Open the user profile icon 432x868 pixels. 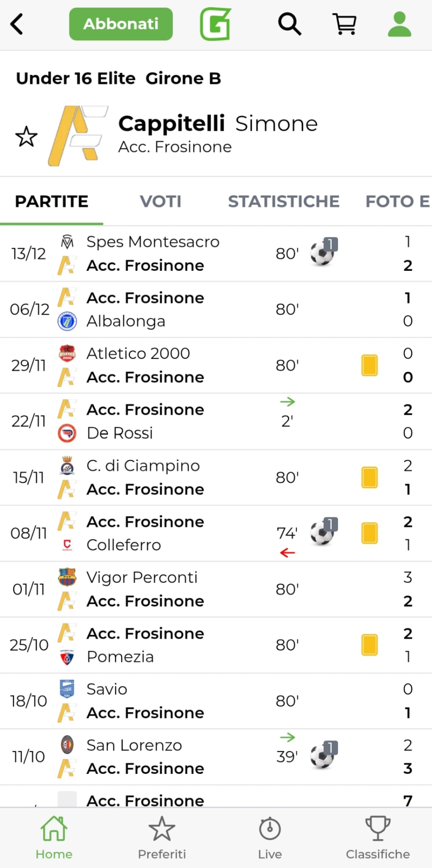point(399,24)
